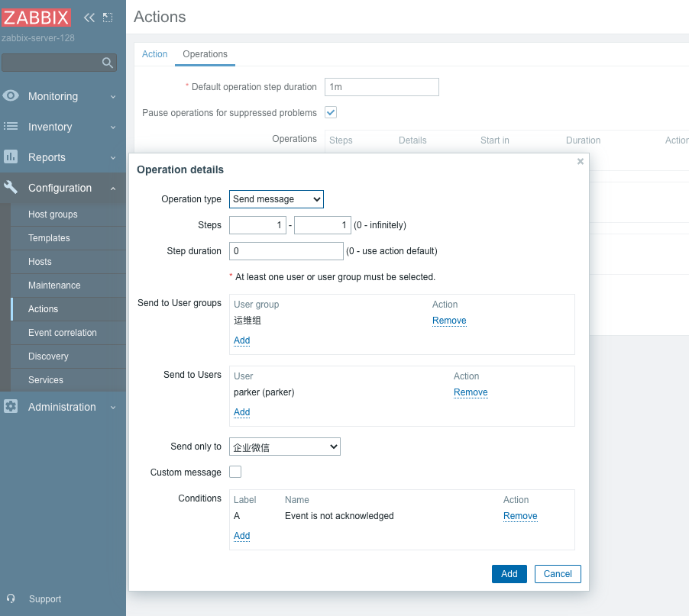Screen dimensions: 689x616
Task: Switch to the Action tab
Action: (x=154, y=54)
